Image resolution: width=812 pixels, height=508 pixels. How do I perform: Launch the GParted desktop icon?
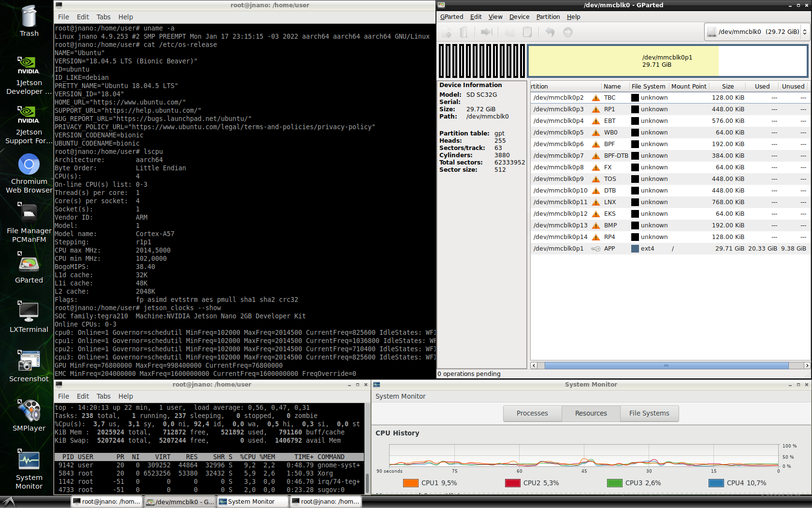(29, 269)
